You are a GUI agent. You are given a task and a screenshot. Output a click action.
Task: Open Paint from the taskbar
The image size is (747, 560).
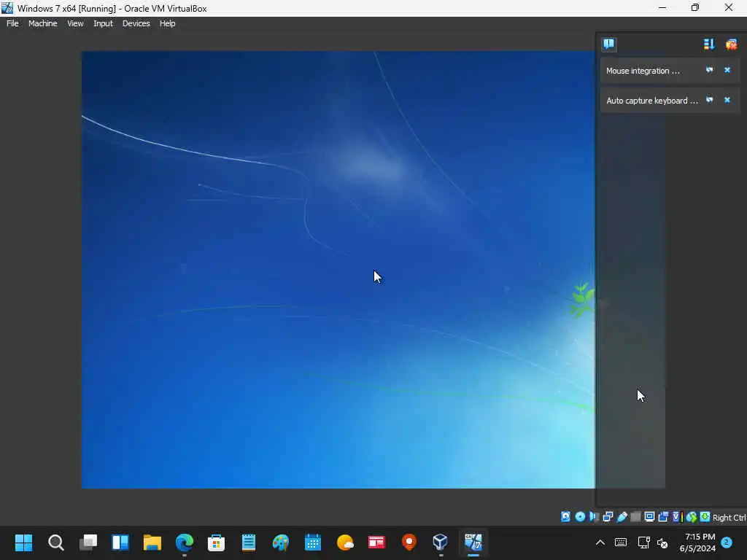click(281, 542)
